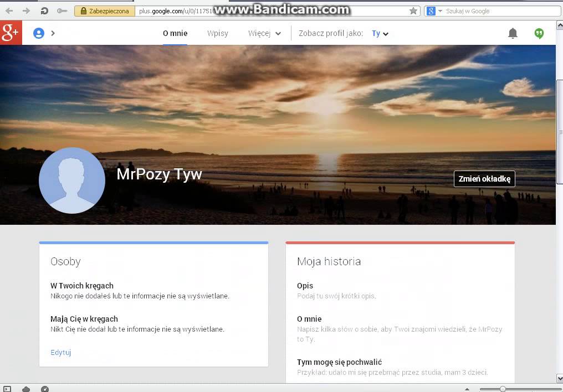Click the browser back arrow

[x=9, y=11]
